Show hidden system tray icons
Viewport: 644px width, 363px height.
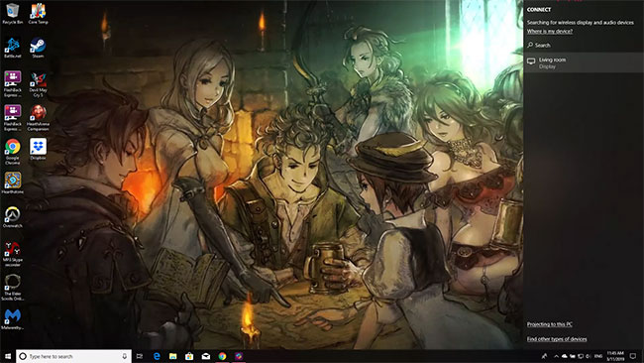coord(556,356)
